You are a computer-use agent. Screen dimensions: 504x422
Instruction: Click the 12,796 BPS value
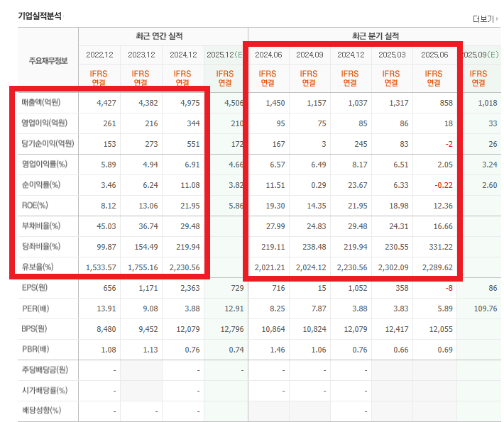click(232, 330)
